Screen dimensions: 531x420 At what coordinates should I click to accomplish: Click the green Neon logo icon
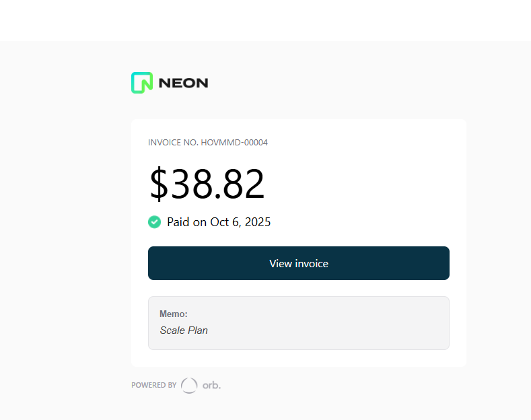coord(142,83)
